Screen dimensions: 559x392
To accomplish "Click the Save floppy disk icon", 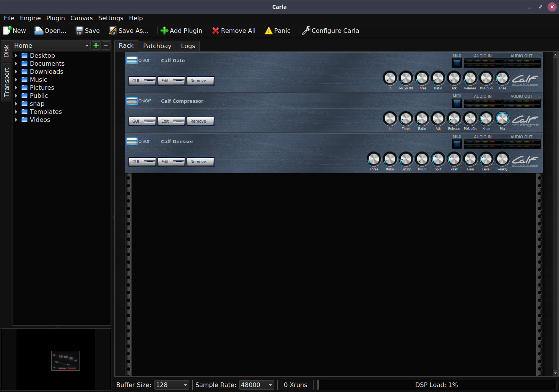I will [79, 30].
